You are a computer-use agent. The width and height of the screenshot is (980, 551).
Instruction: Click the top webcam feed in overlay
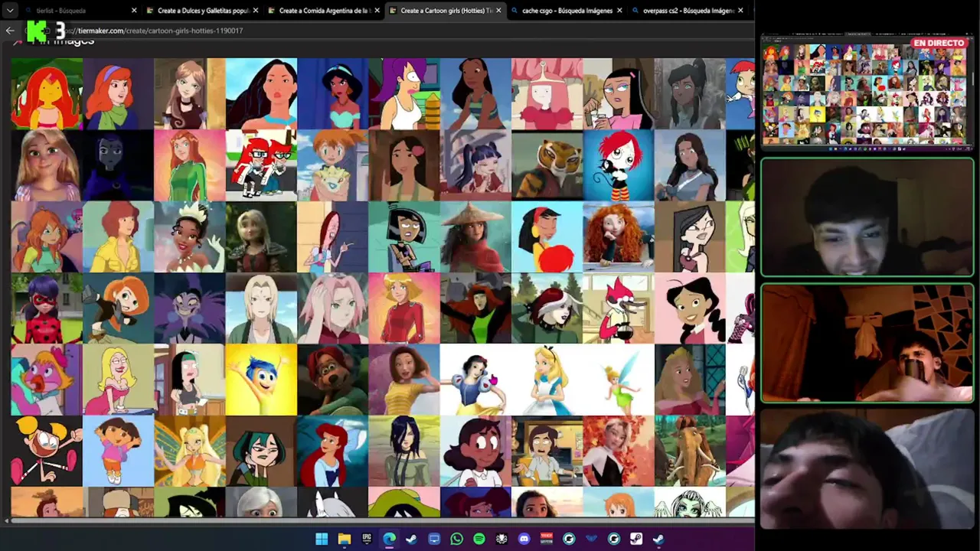pyautogui.click(x=867, y=217)
